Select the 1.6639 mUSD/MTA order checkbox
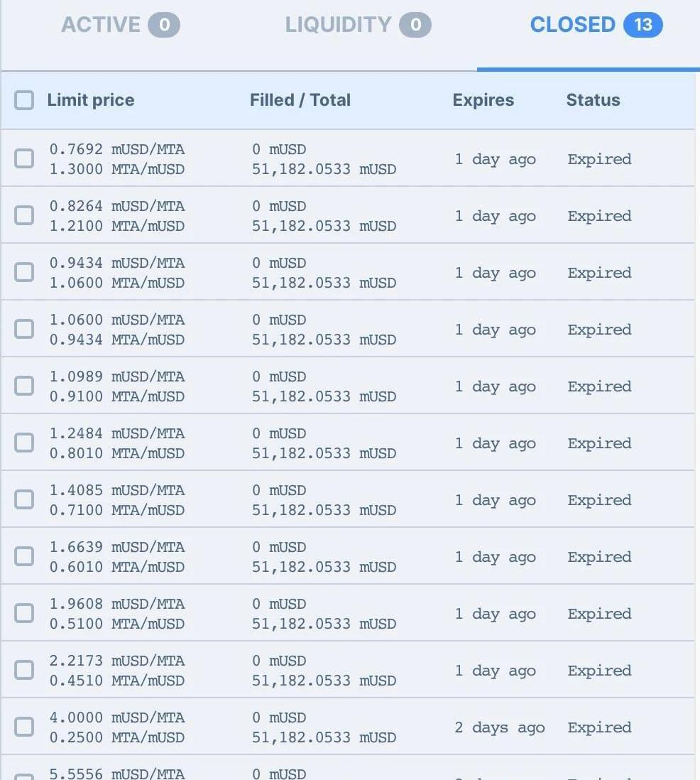Viewport: 700px width, 780px height. pos(24,556)
